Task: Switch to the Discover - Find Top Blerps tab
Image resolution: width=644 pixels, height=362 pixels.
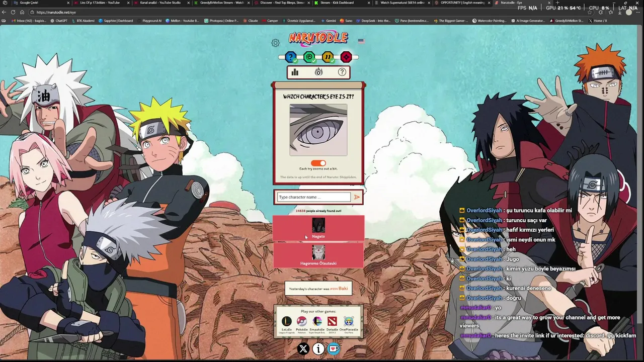Action: (282, 3)
